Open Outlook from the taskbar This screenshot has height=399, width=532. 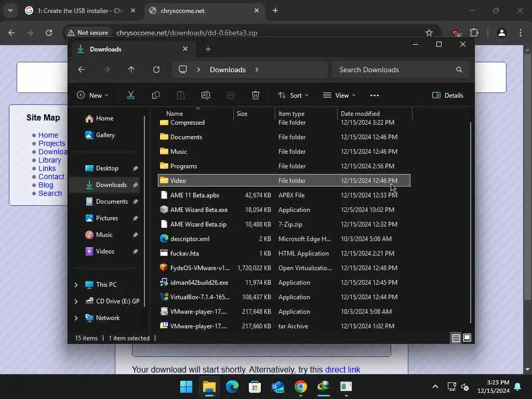point(278,387)
